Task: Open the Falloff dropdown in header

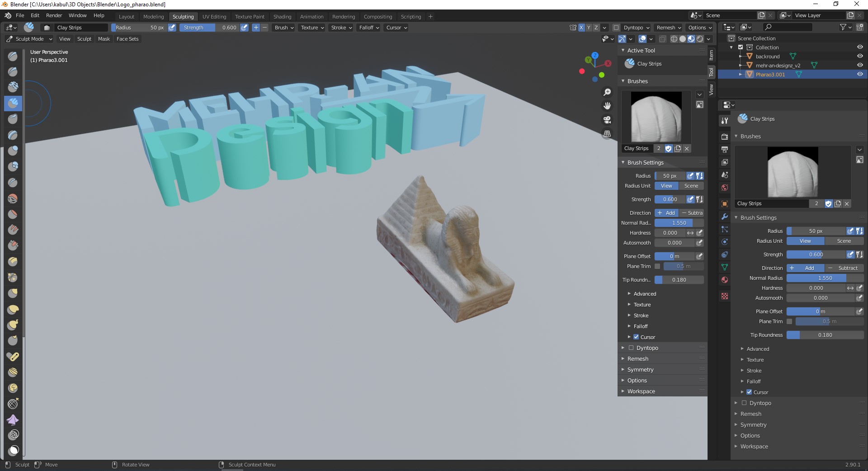Action: tap(369, 28)
